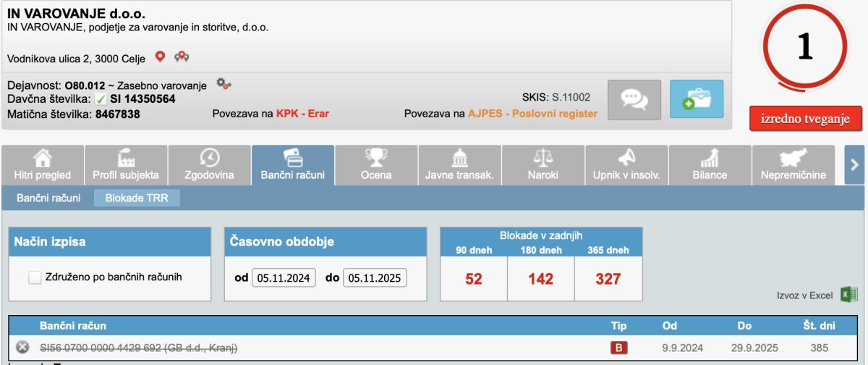The image size is (868, 365).
Task: Export table via Excel icon
Action: click(x=849, y=295)
